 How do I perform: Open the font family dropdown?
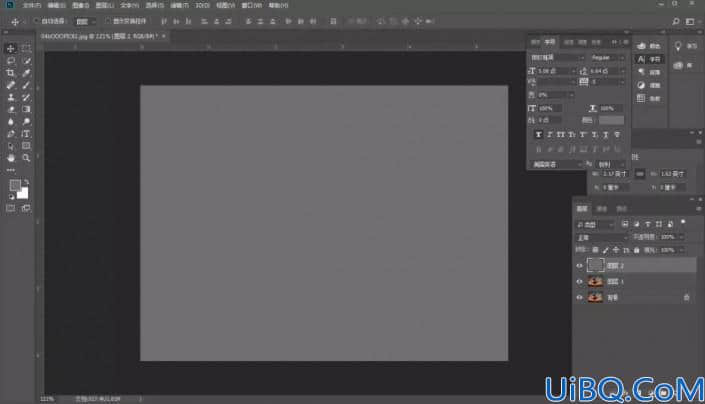[x=556, y=58]
